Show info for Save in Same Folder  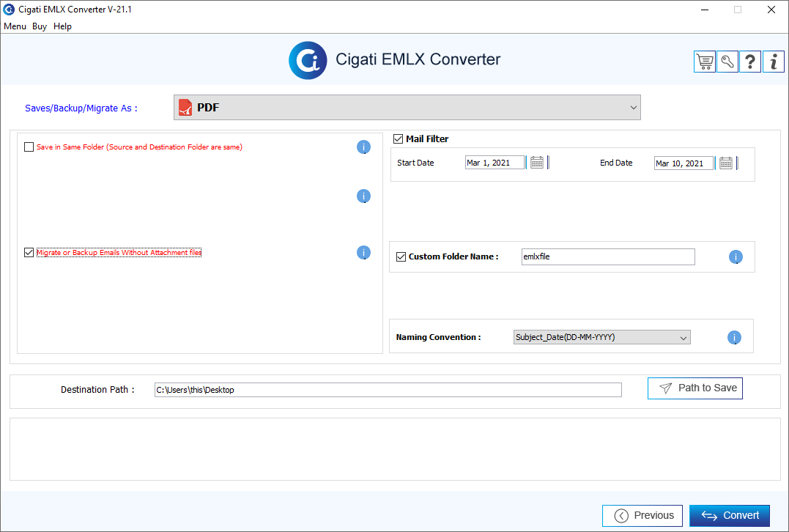tap(363, 147)
